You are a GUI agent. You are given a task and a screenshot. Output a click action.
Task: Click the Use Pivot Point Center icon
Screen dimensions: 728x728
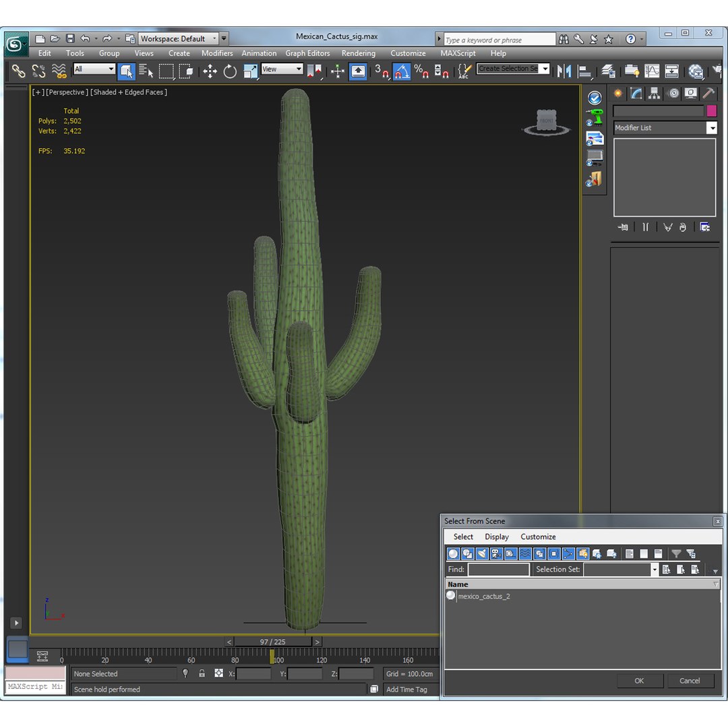click(x=314, y=71)
